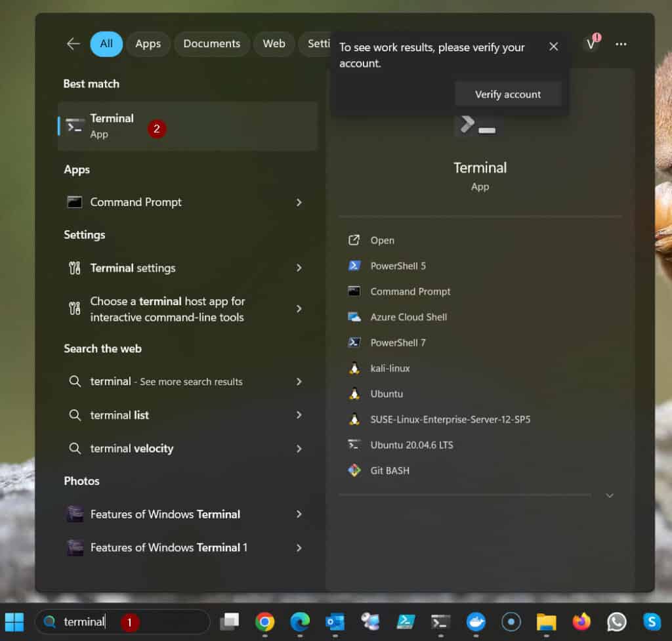Open Firefox from the taskbar
The width and height of the screenshot is (672, 641).
point(581,621)
